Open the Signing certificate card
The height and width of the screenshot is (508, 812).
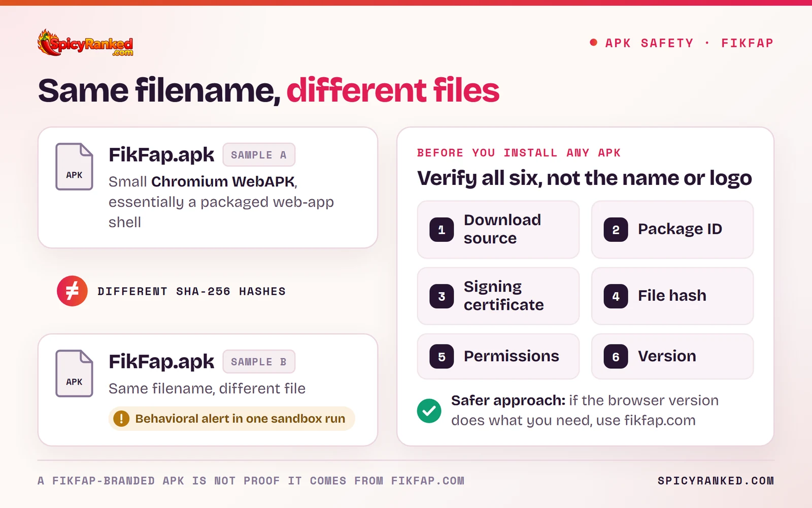498,296
